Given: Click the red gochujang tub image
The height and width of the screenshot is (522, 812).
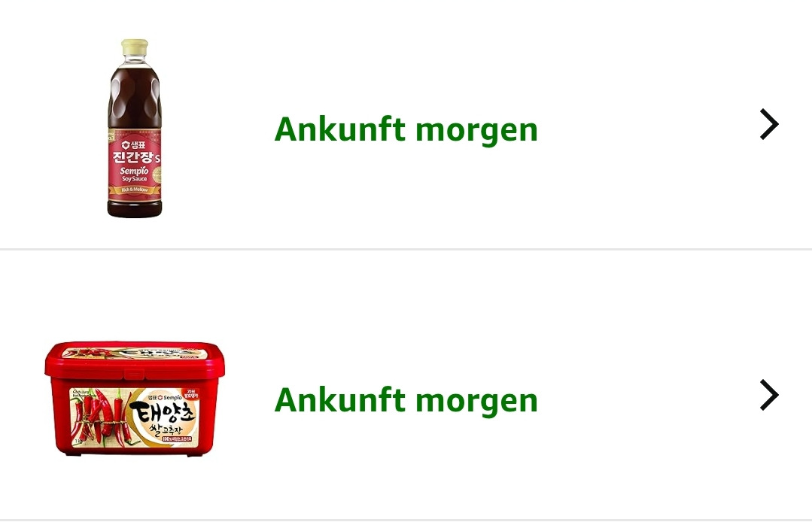Looking at the screenshot, I should click(x=135, y=399).
